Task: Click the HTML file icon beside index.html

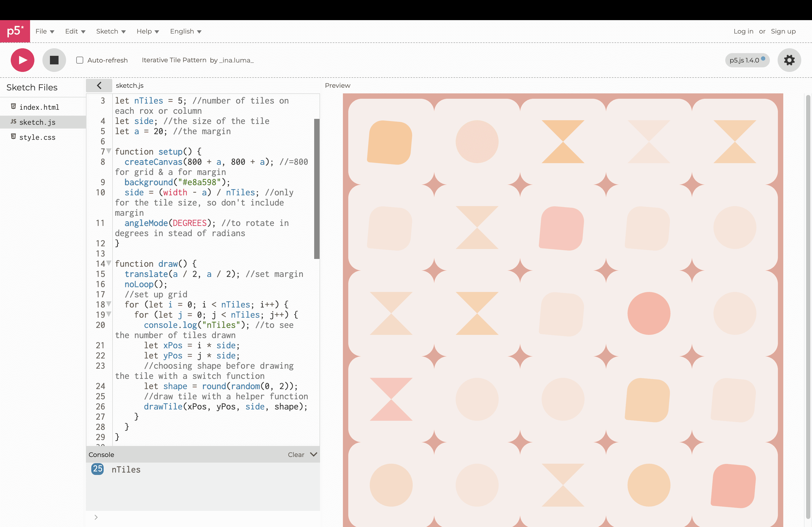Action: pyautogui.click(x=13, y=107)
